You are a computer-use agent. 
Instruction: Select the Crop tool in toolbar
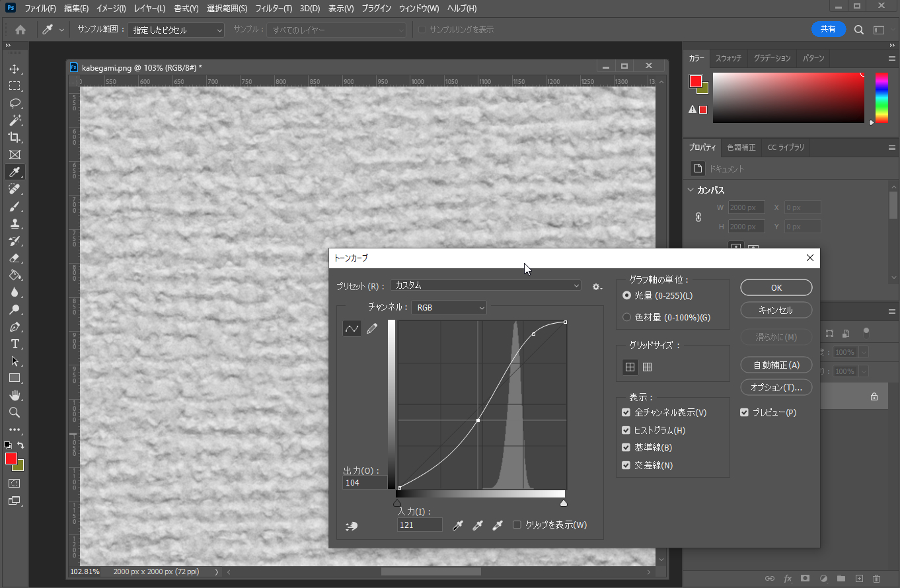click(14, 137)
